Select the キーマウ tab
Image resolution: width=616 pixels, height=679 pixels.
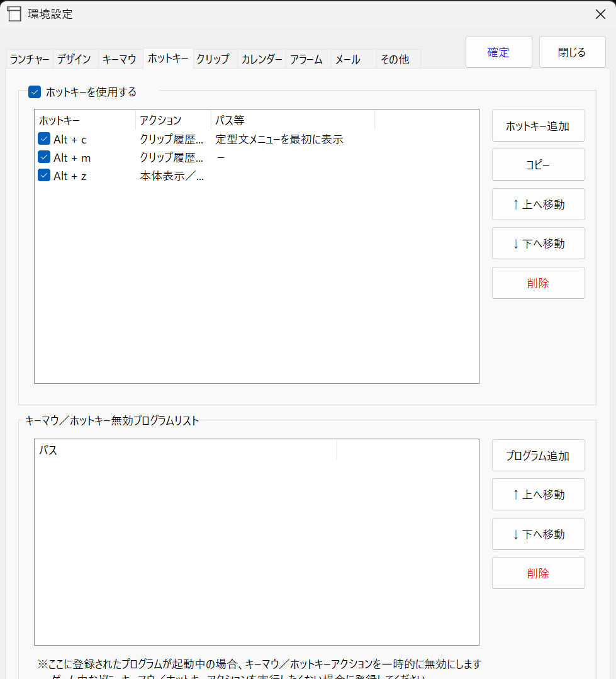[120, 59]
